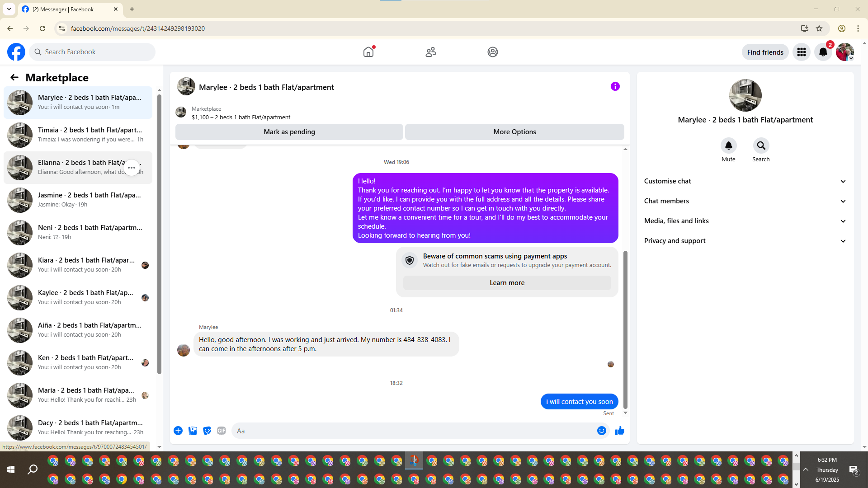Click the browser address bar URL
This screenshot has height=488, width=868.
[x=138, y=28]
